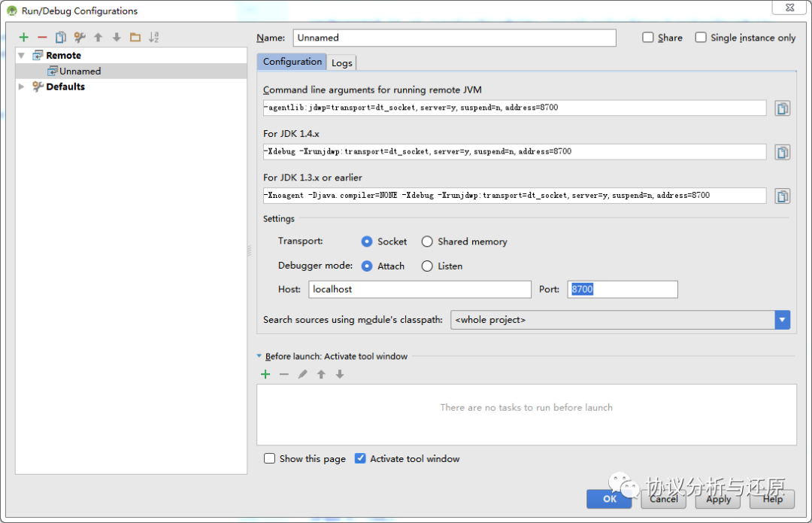Image resolution: width=812 pixels, height=523 pixels.
Task: Remove before-launch task minus icon
Action: 283,374
